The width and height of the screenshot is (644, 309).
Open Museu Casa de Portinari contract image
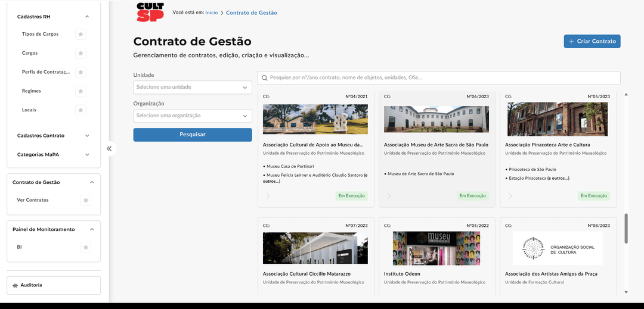point(315,119)
